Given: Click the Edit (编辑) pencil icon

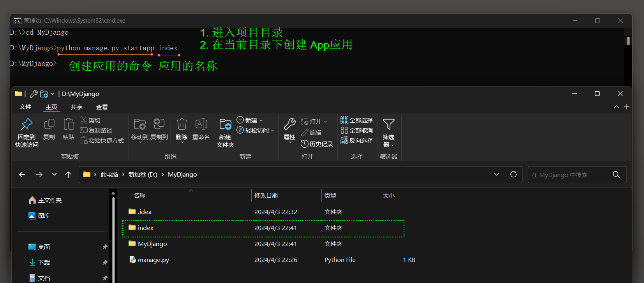Looking at the screenshot, I should pyautogui.click(x=305, y=133).
